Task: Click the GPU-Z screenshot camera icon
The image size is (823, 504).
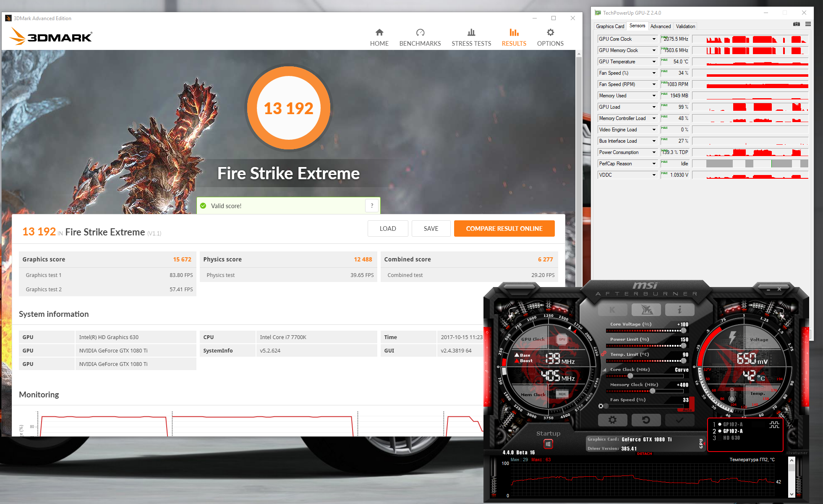Action: pos(796,24)
